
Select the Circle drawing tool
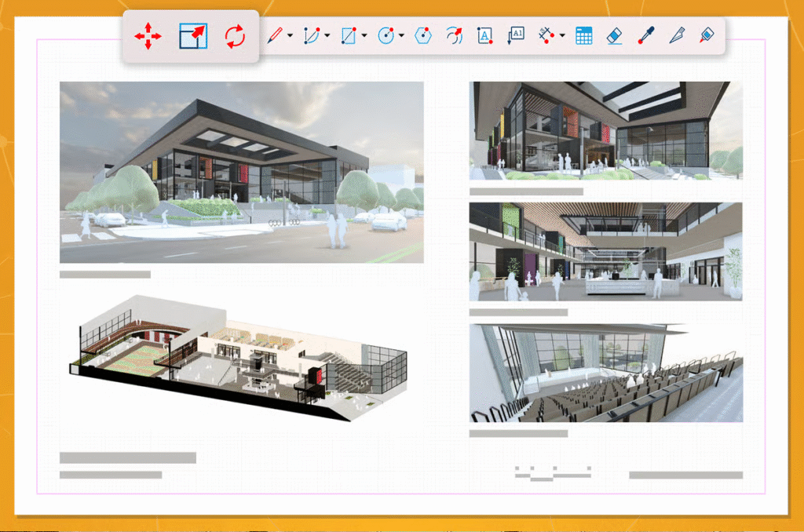[386, 35]
